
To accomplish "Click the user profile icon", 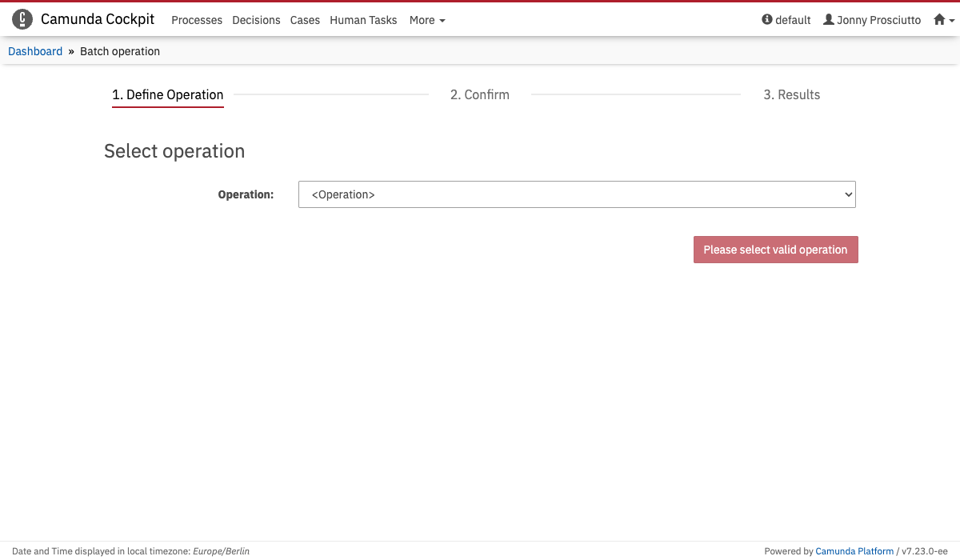I will pyautogui.click(x=829, y=20).
